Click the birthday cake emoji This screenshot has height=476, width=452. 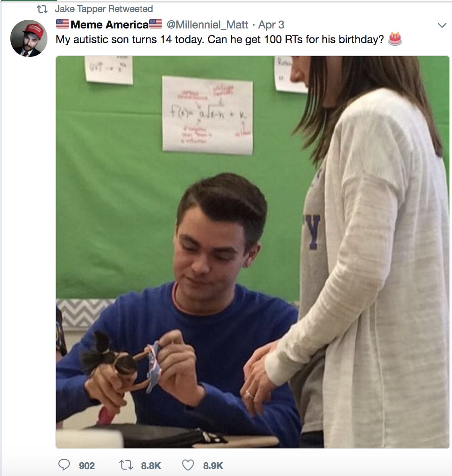(x=395, y=39)
